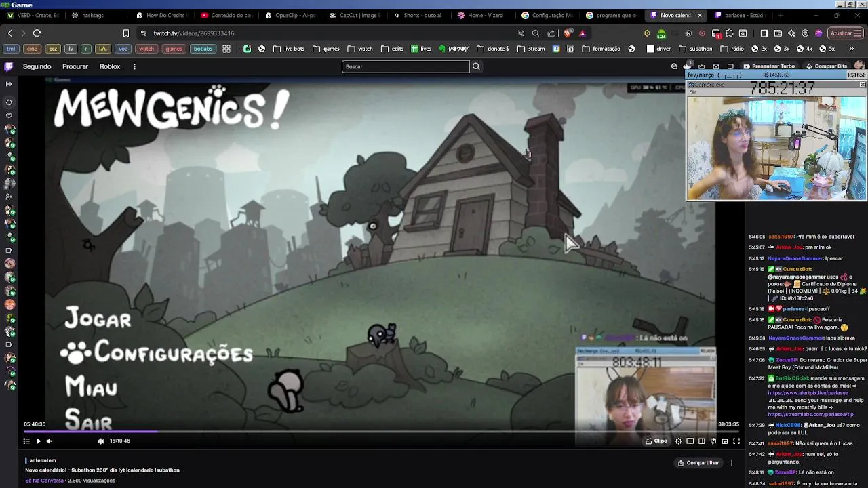The image size is (868, 488).
Task: Open Brave Leo AI sparkle icon
Action: coord(791,33)
